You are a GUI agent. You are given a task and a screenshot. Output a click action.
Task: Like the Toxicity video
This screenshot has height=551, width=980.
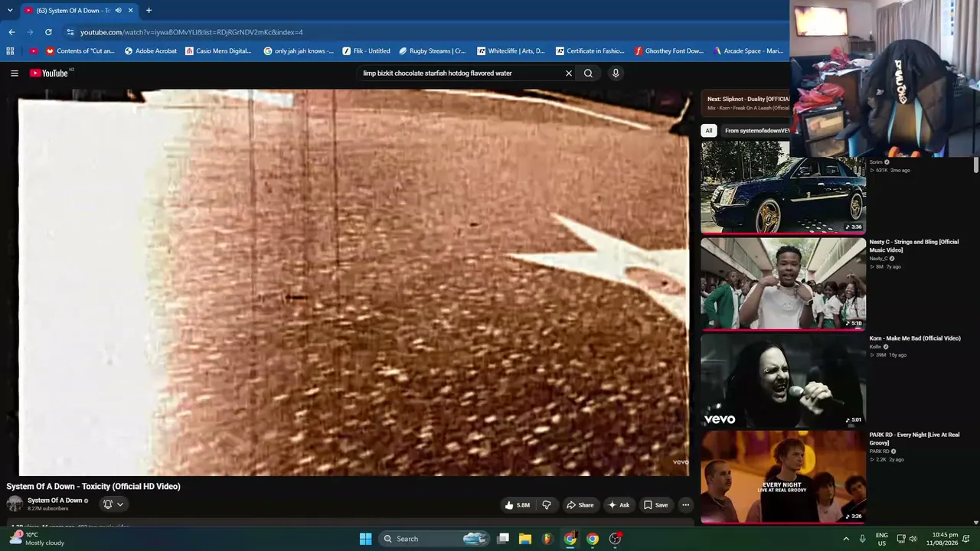pos(518,505)
